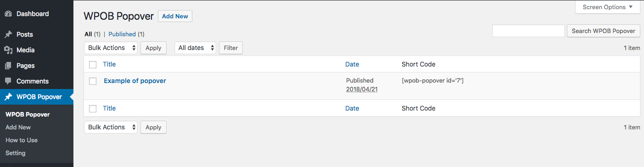
Task: Click the Pages document icon
Action: coord(8,66)
